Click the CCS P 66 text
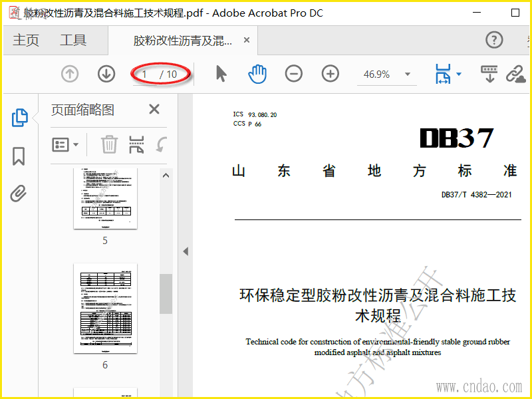The image size is (532, 399). pyautogui.click(x=247, y=124)
